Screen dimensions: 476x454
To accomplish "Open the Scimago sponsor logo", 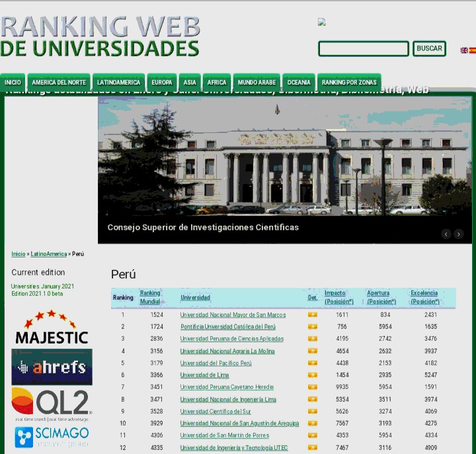I will tap(52, 437).
